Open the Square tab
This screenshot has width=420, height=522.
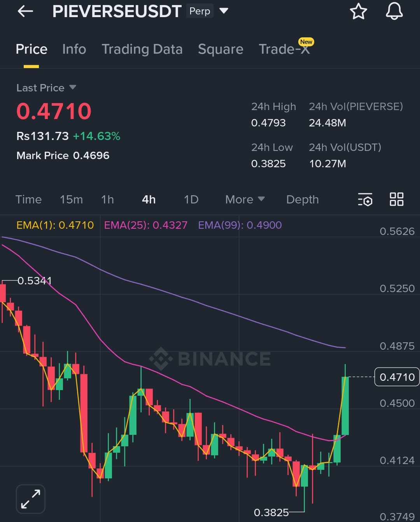(x=220, y=49)
